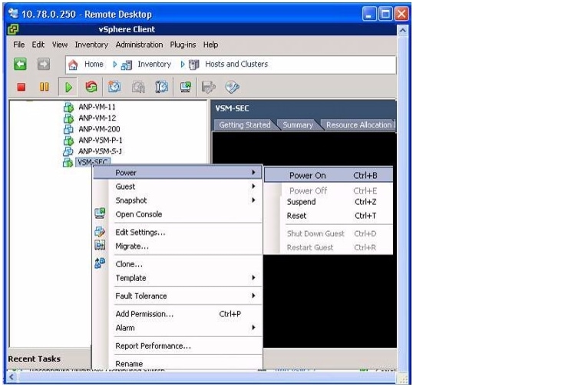Click the Hosts and Clusters breadcrumb icon
The image size is (588, 387).
click(x=194, y=64)
